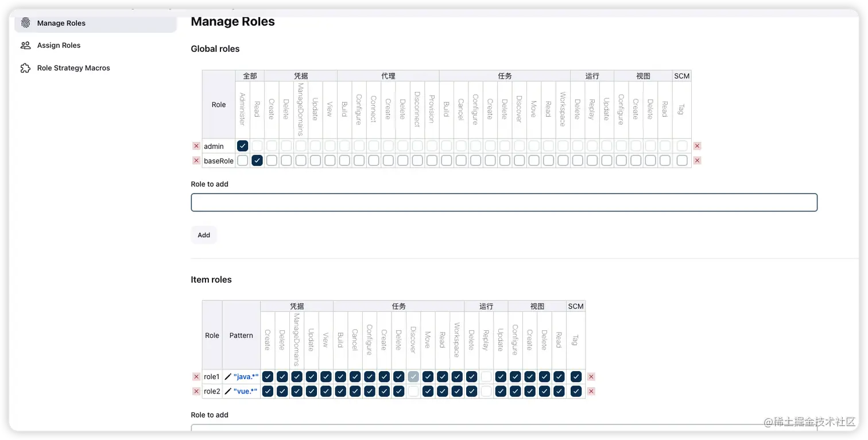The height and width of the screenshot is (440, 868).
Task: Delete role1 using left red X icon
Action: [196, 377]
